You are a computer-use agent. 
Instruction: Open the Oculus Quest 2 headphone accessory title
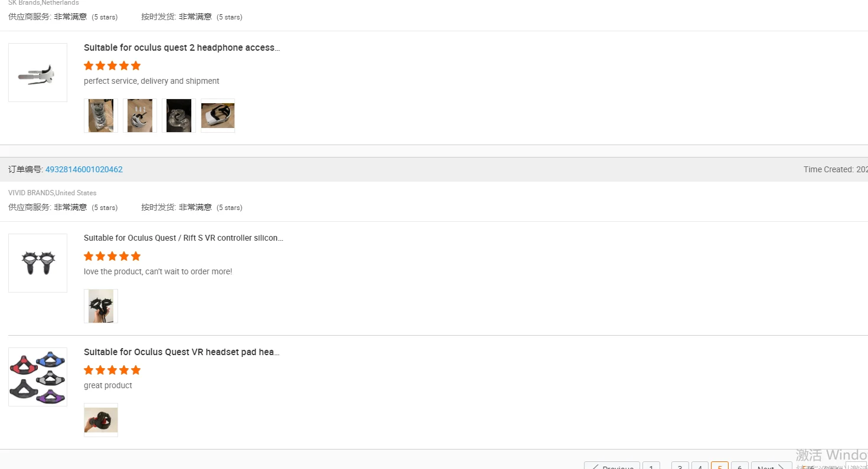[x=182, y=48]
